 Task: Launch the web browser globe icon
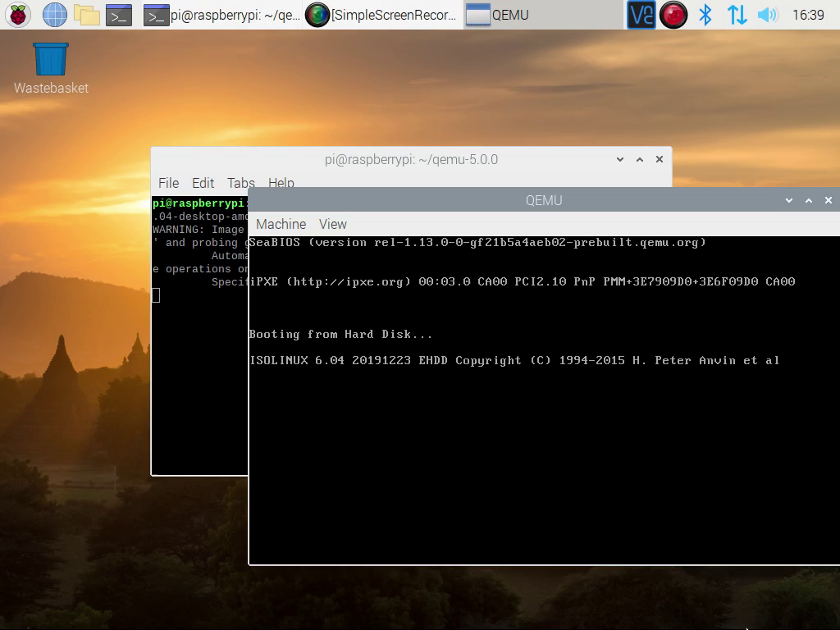55,15
